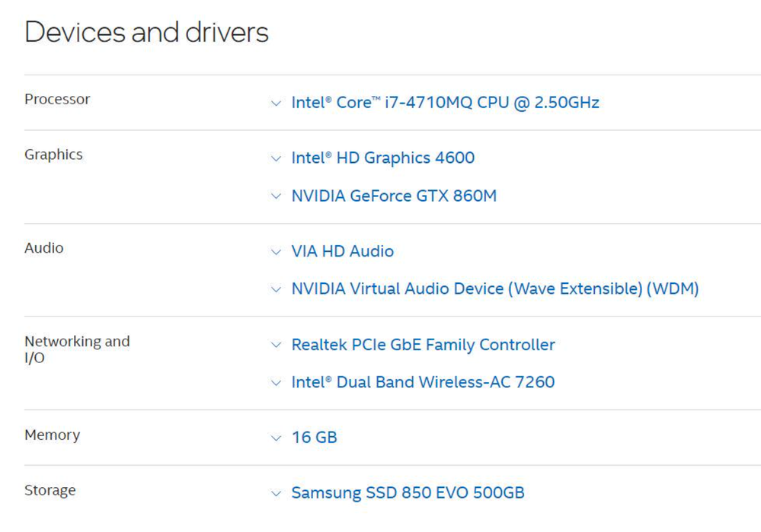Viewport: 761px width, 532px height.
Task: Expand chevron next to VIA HD Audio
Action: tap(276, 253)
